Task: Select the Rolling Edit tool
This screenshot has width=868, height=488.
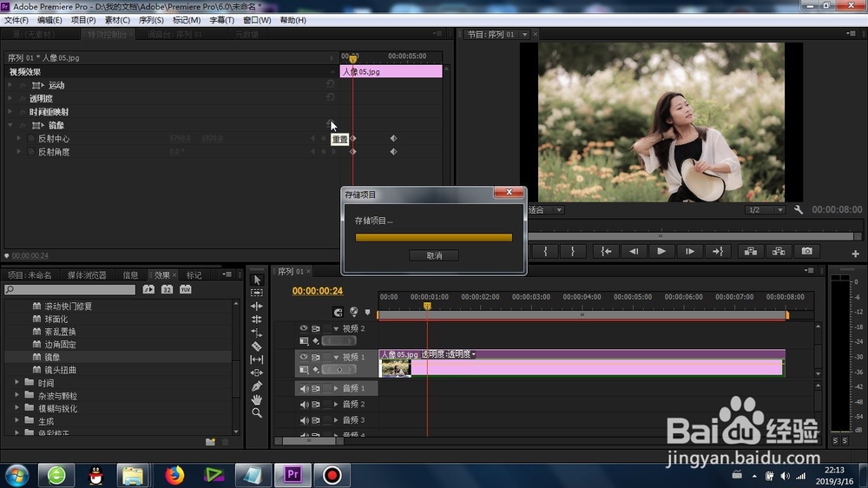Action: coord(257,319)
